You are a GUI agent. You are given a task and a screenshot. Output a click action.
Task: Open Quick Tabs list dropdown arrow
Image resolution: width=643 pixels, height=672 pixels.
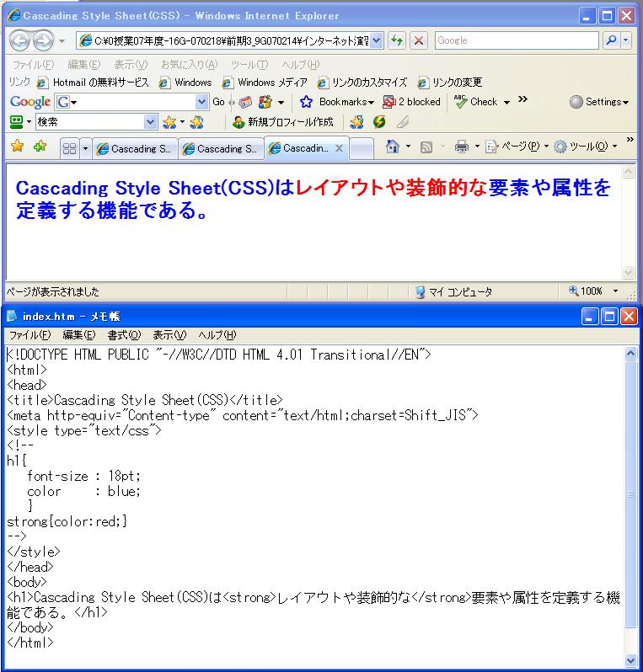tap(85, 149)
